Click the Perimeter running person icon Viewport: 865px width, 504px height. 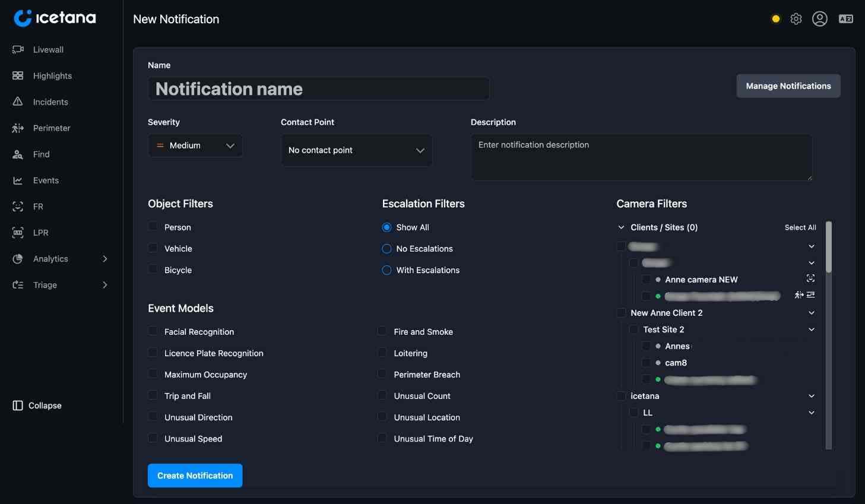coord(18,128)
